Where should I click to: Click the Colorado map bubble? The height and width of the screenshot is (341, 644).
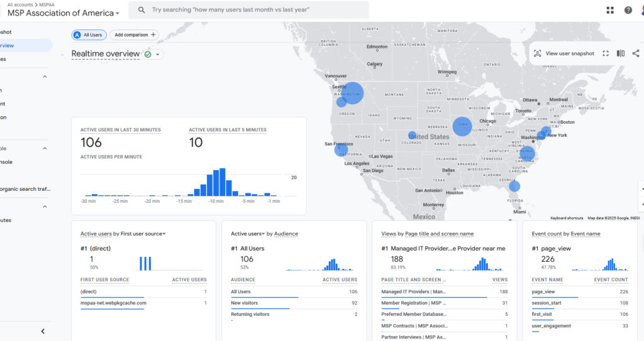pos(412,135)
